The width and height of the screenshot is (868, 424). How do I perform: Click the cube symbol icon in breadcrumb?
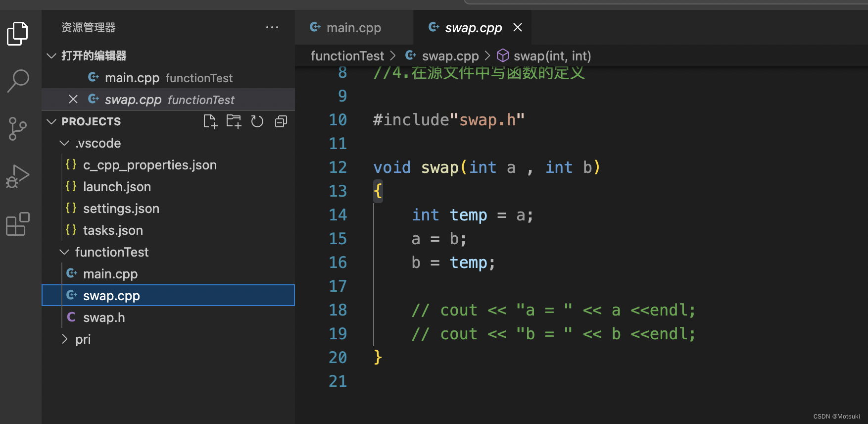tap(503, 55)
